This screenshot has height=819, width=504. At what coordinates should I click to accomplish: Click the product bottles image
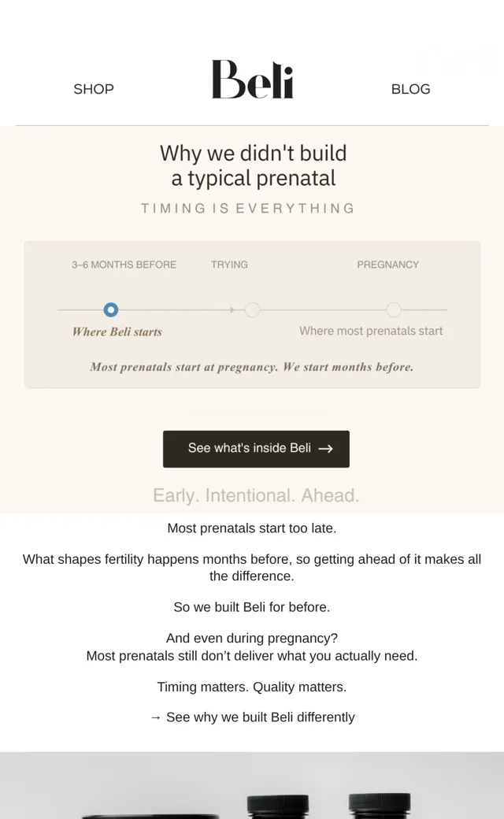click(x=252, y=786)
